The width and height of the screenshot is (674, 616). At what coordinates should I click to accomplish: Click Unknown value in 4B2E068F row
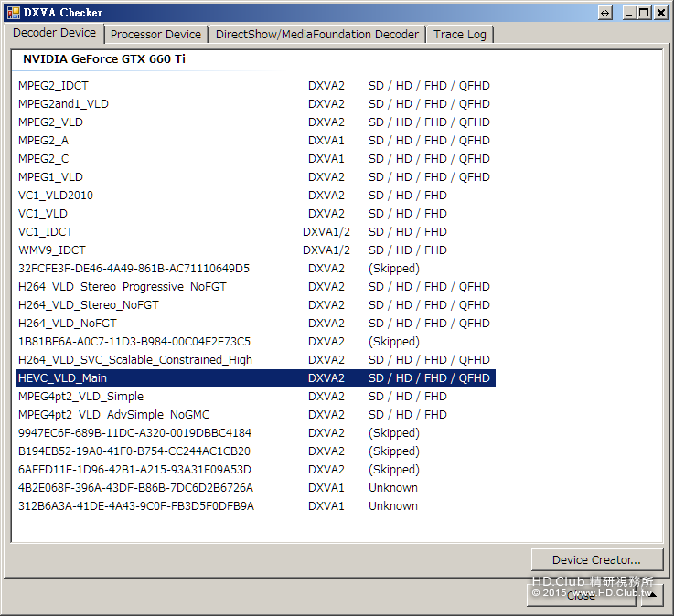[x=393, y=487]
